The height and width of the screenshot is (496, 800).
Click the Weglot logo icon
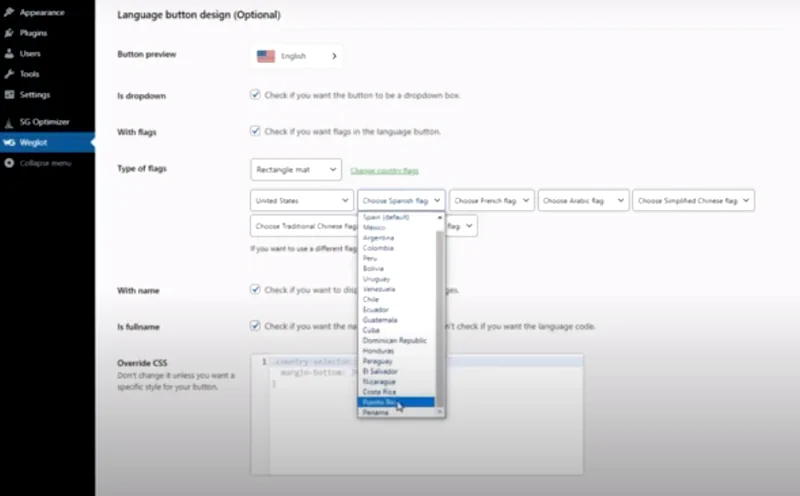[x=9, y=142]
